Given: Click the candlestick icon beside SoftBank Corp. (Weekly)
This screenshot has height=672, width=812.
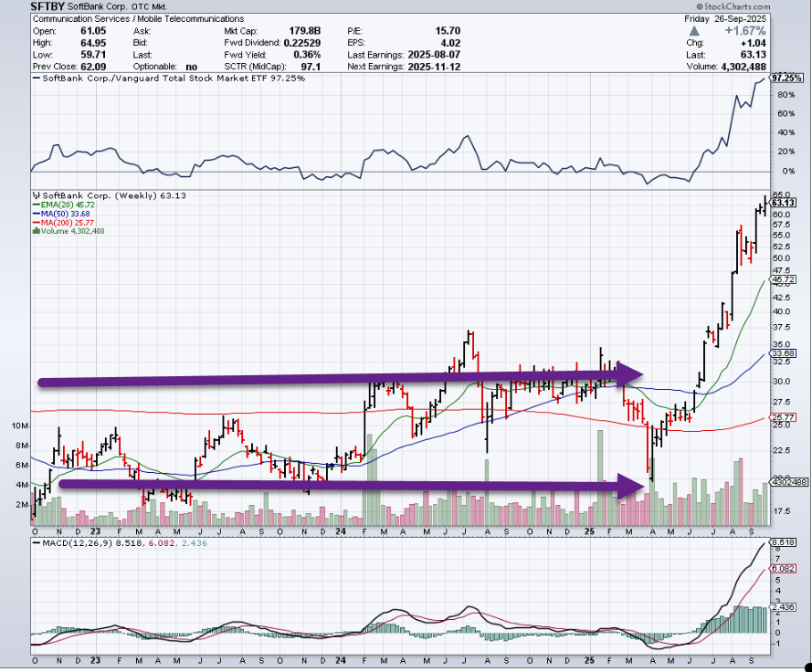Looking at the screenshot, I should 36,195.
